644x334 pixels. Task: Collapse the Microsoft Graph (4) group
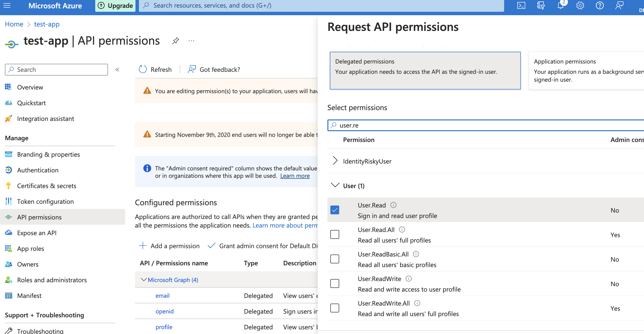(144, 280)
